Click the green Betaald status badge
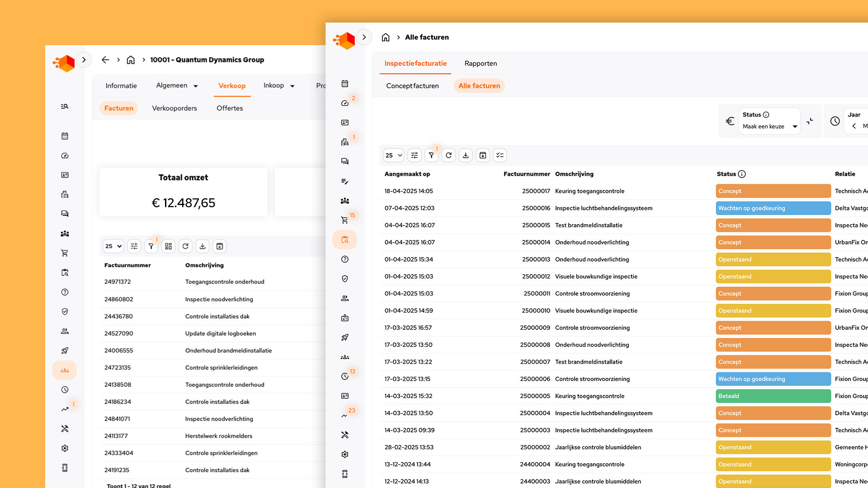This screenshot has width=868, height=488. (773, 396)
